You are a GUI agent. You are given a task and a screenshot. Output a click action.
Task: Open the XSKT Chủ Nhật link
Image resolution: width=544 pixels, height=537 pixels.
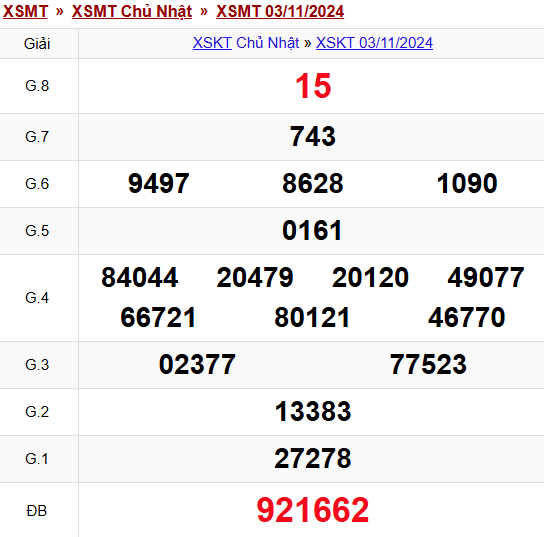pyautogui.click(x=246, y=43)
